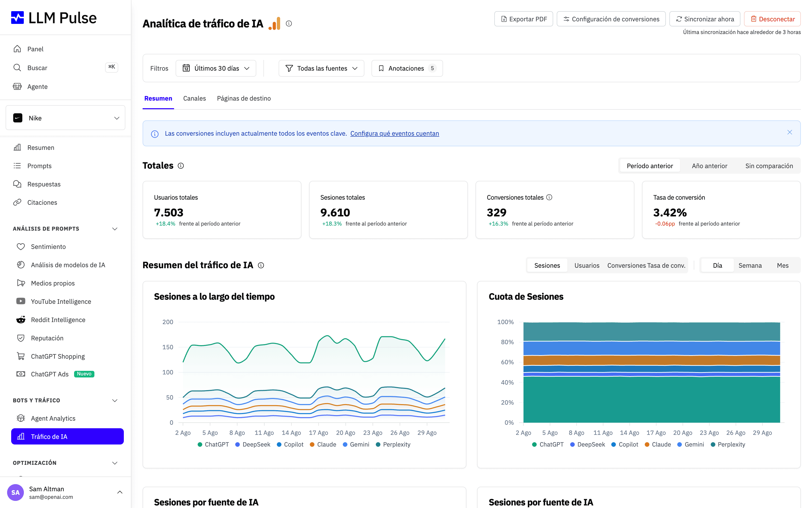Switch chart metric to Usuarios
The height and width of the screenshot is (508, 812).
pos(586,265)
